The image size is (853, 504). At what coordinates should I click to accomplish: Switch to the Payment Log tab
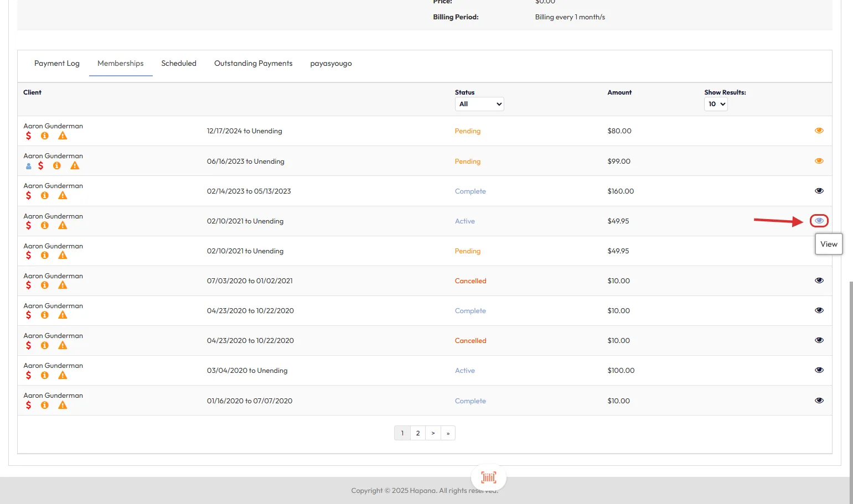tap(57, 64)
